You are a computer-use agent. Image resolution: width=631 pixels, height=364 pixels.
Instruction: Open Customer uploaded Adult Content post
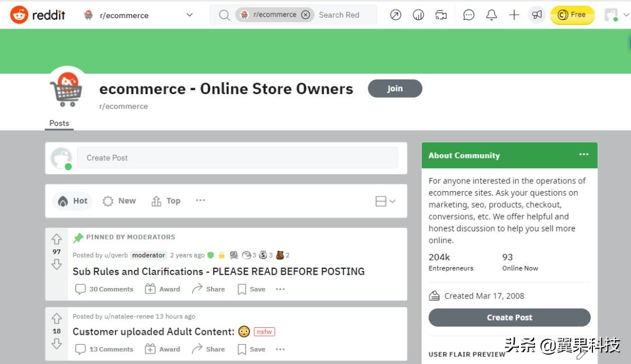(x=153, y=332)
